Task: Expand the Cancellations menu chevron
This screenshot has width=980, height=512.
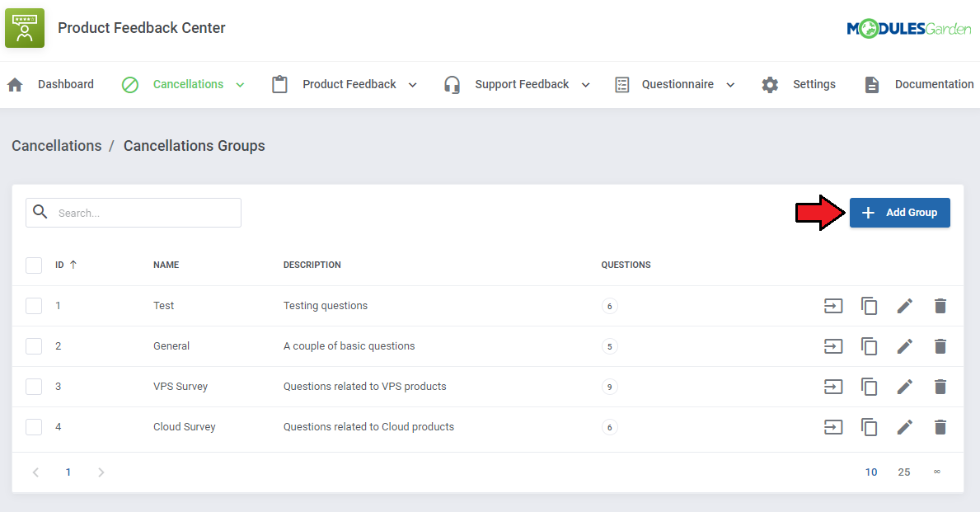Action: [x=240, y=85]
